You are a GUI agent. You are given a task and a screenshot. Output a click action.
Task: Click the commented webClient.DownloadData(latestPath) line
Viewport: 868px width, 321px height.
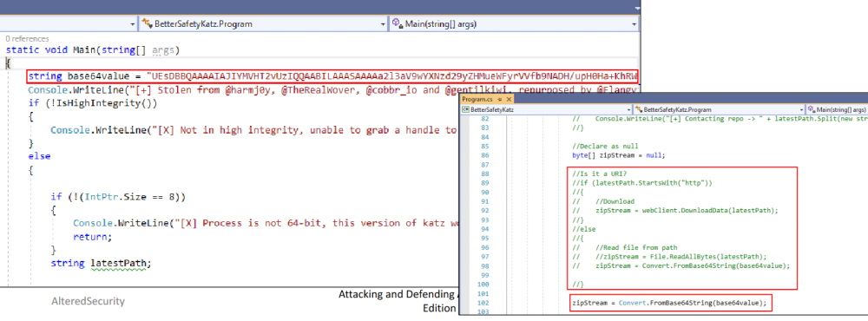coord(675,210)
